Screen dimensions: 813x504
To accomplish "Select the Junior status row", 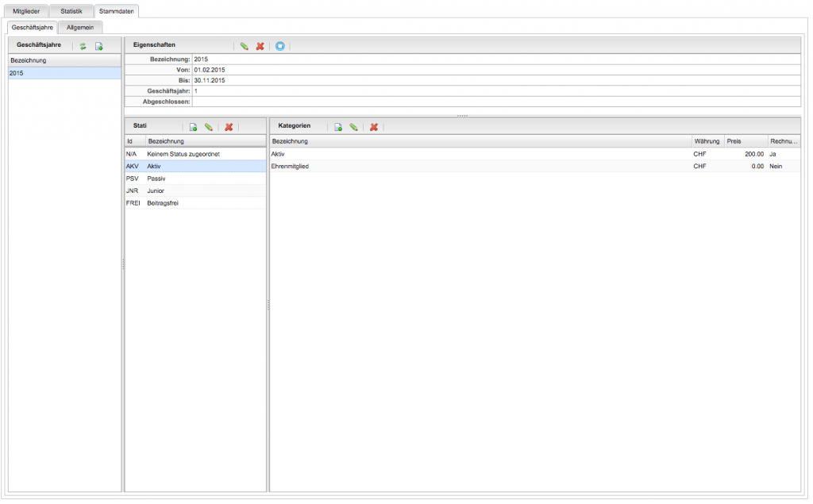I will (195, 190).
